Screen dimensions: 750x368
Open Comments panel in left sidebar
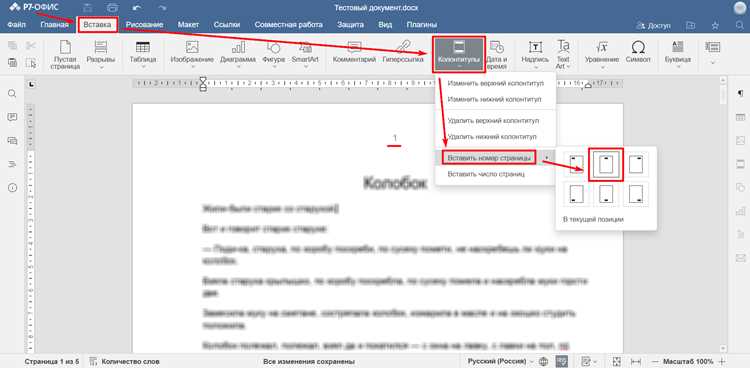coord(12,117)
